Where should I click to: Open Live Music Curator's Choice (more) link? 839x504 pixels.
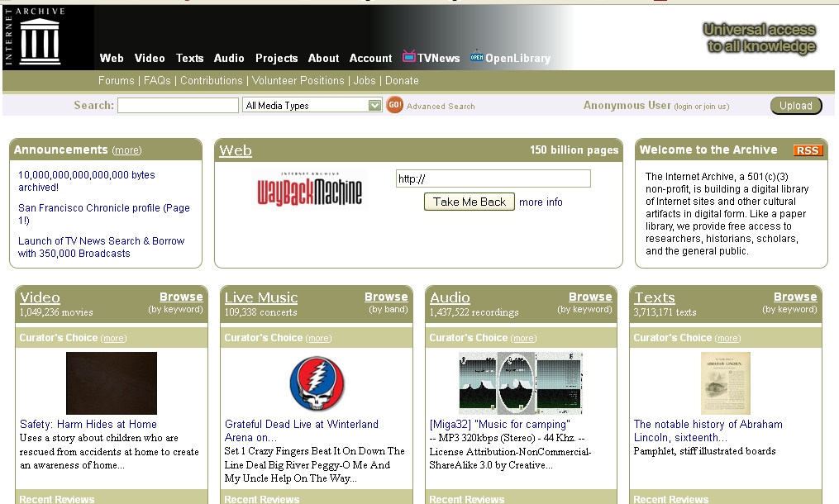[x=318, y=338]
